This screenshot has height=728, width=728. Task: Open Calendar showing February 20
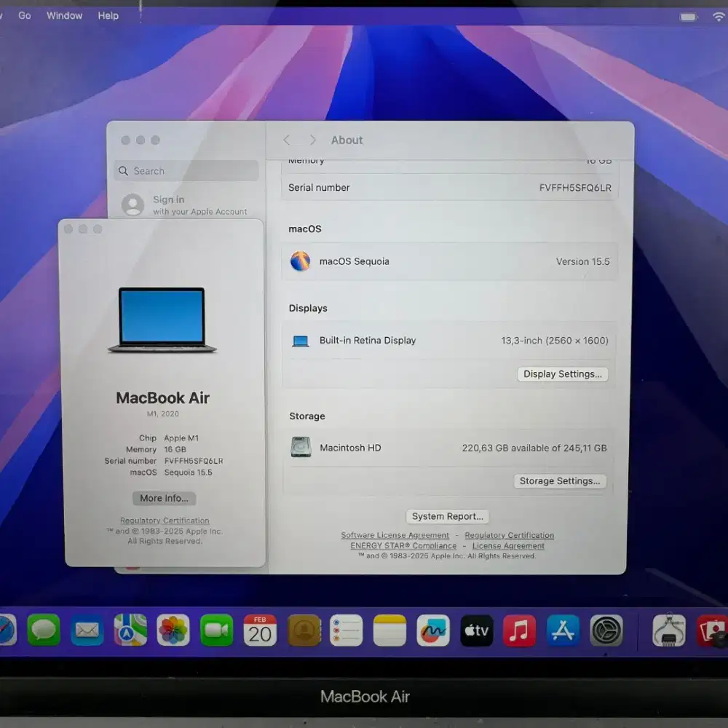click(260, 630)
